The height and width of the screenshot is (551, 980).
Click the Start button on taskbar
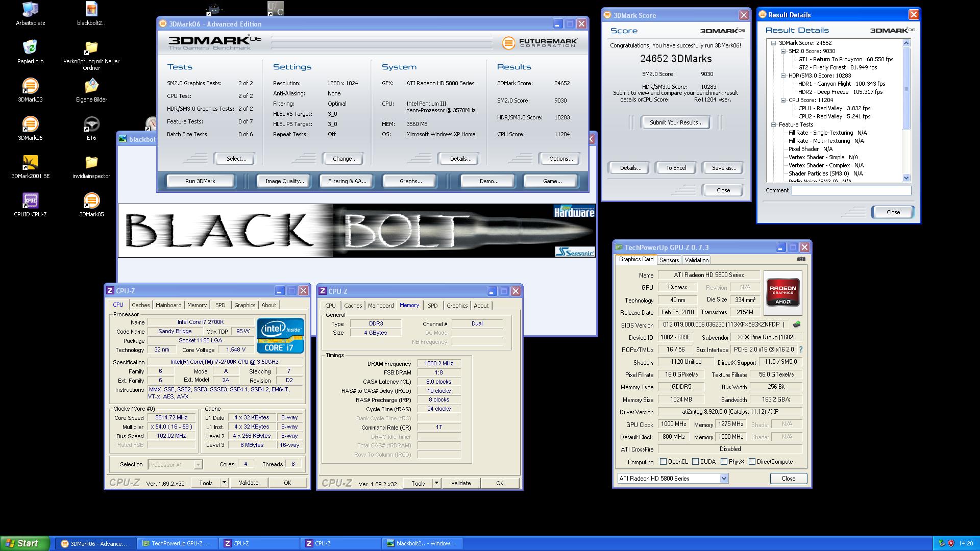point(25,544)
